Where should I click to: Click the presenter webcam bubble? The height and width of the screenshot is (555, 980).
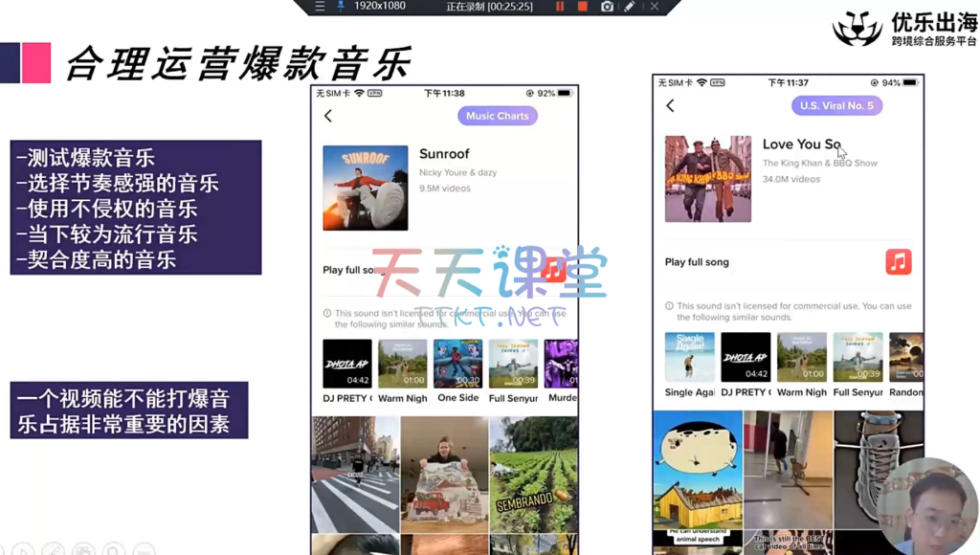pos(926,507)
